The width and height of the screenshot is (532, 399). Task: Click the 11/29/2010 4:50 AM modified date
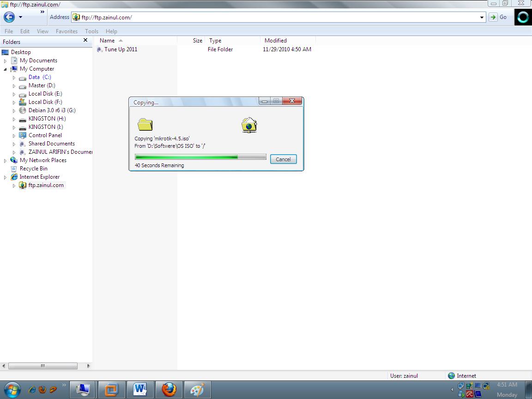287,49
